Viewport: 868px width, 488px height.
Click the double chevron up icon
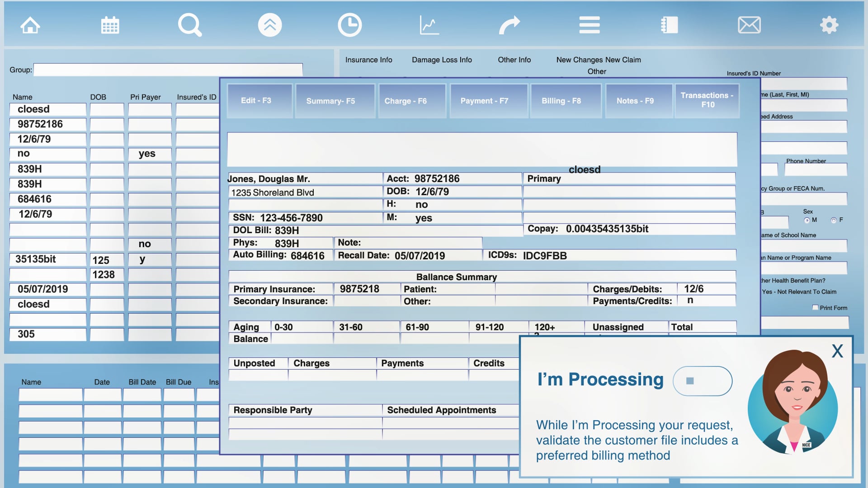pyautogui.click(x=270, y=25)
